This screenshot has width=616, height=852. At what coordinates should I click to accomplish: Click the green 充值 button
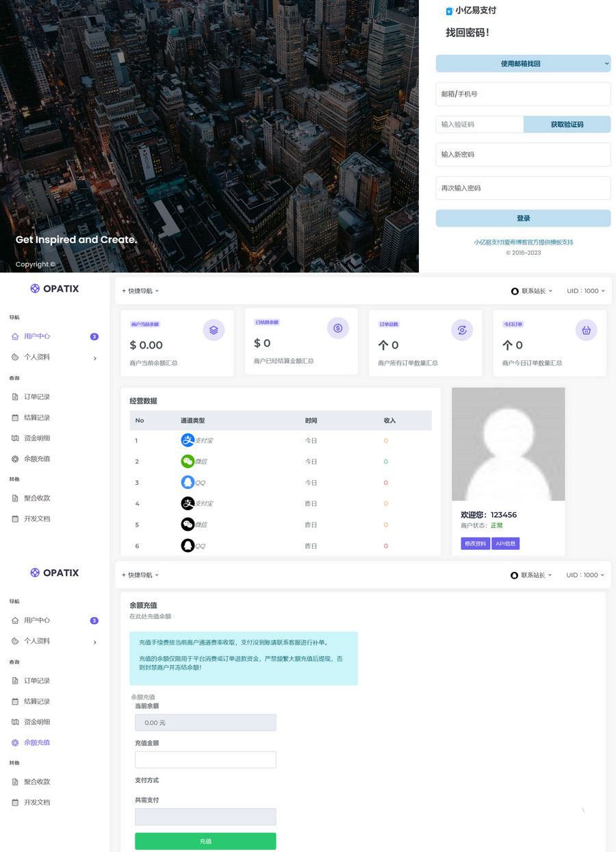tap(205, 841)
